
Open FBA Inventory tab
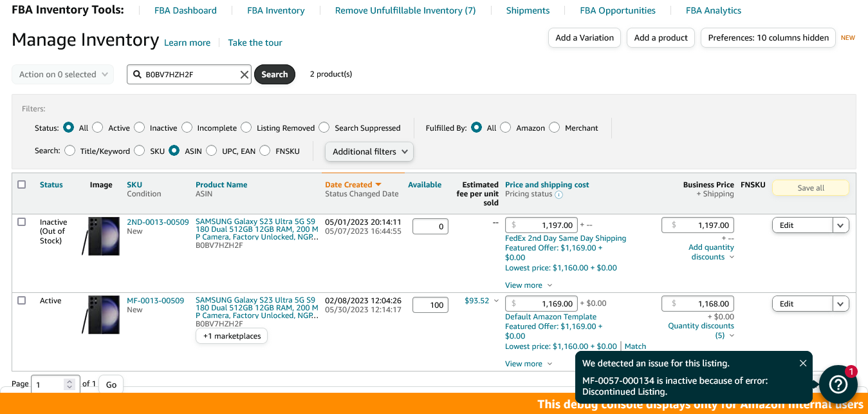tap(276, 10)
